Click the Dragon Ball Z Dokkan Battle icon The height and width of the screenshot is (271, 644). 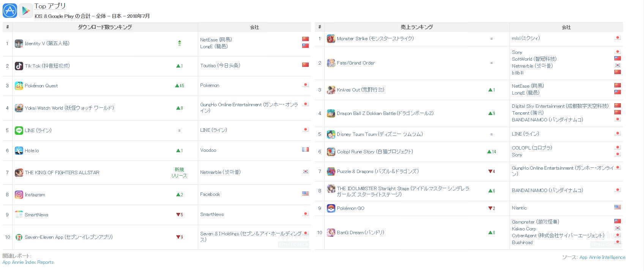click(331, 113)
